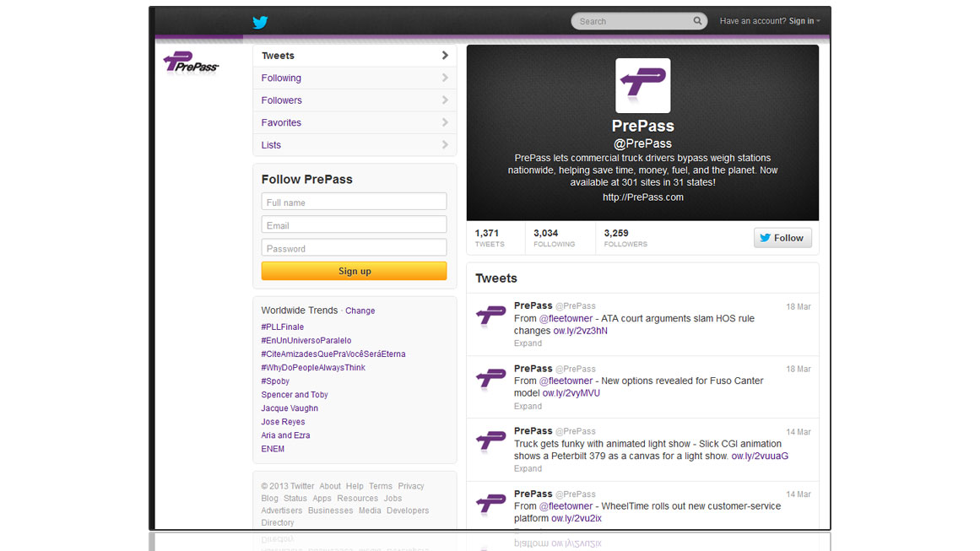This screenshot has height=551, width=980.
Task: Click the avatar on the Fuso Canter tweet
Action: [x=490, y=379]
